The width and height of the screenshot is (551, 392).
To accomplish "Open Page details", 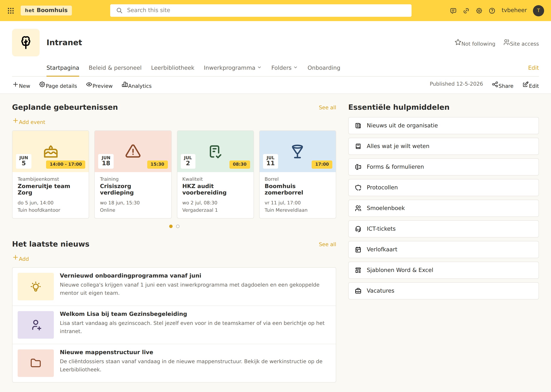I will (58, 85).
